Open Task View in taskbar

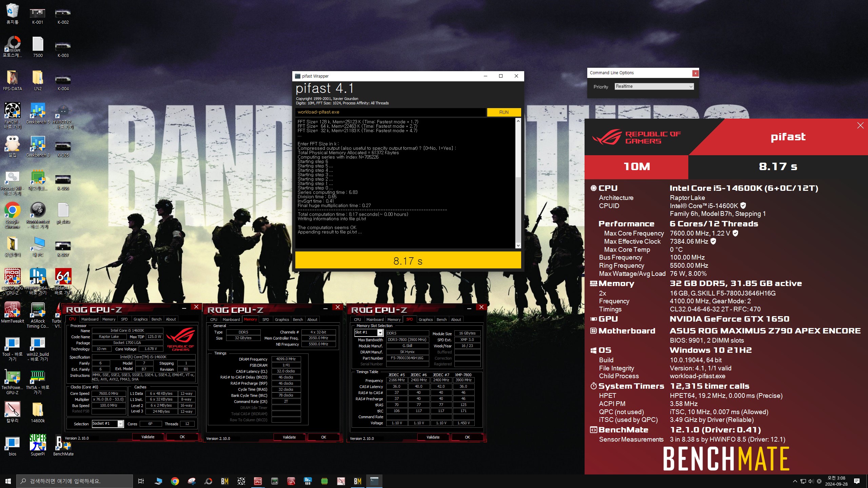click(x=141, y=481)
